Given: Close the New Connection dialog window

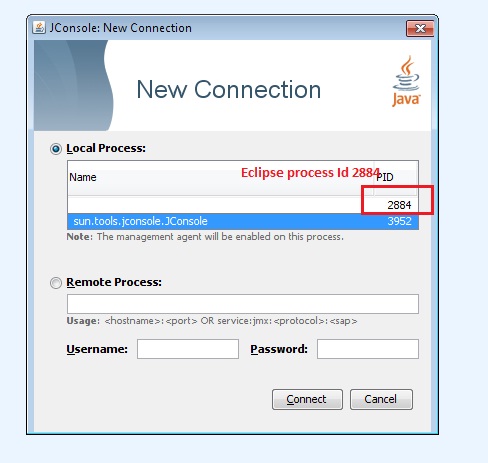Looking at the screenshot, I should (420, 28).
